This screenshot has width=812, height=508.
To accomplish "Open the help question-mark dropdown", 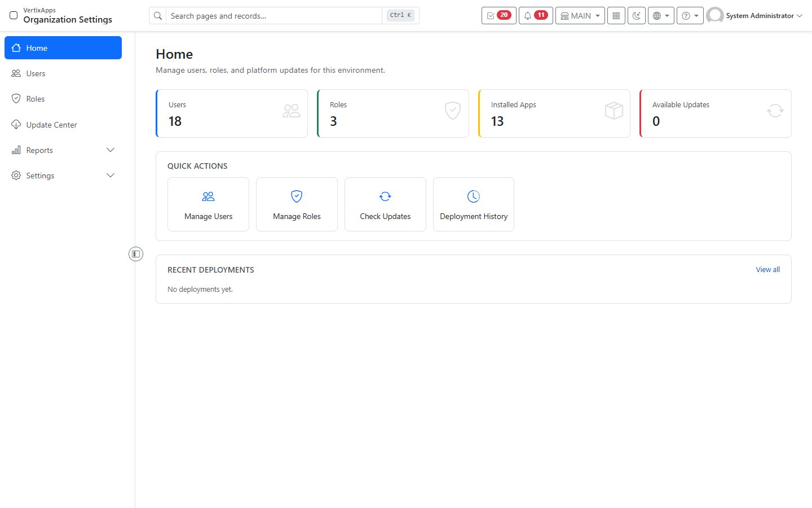I will (690, 16).
